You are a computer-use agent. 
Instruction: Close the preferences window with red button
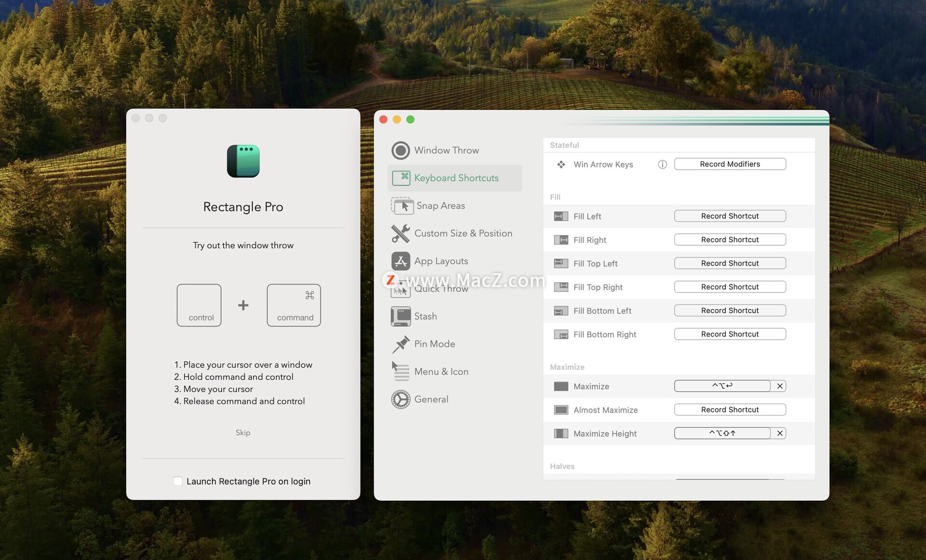tap(383, 120)
